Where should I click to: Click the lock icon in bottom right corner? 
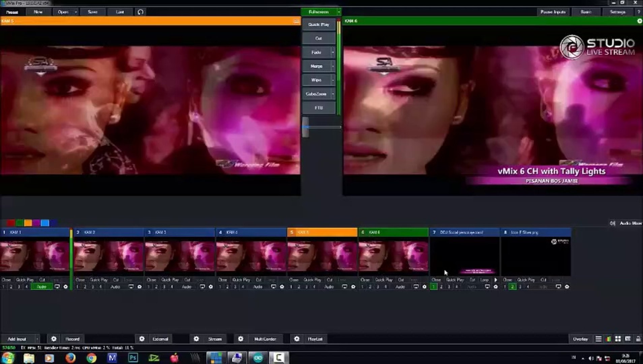tap(638, 339)
